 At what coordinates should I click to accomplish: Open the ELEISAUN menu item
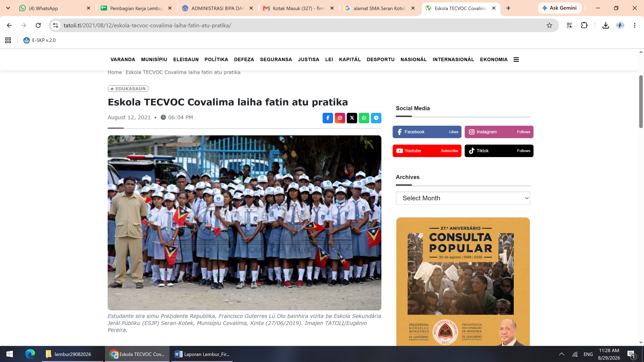(186, 60)
